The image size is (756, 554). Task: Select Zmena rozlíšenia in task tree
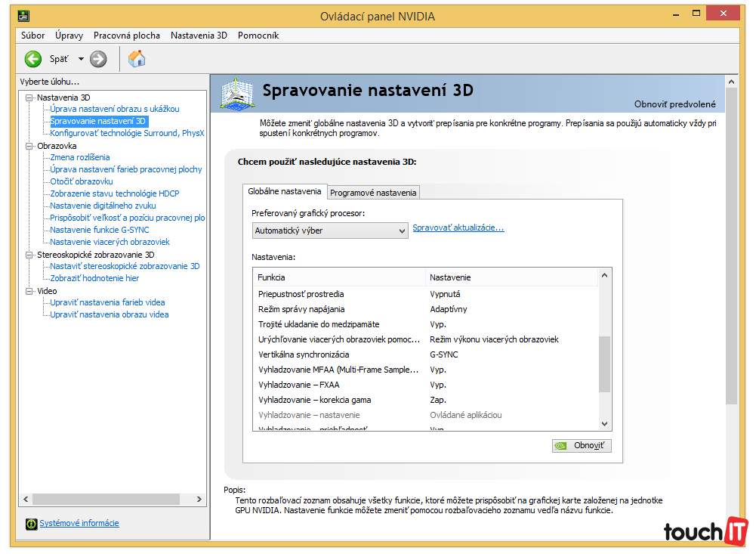(x=80, y=157)
